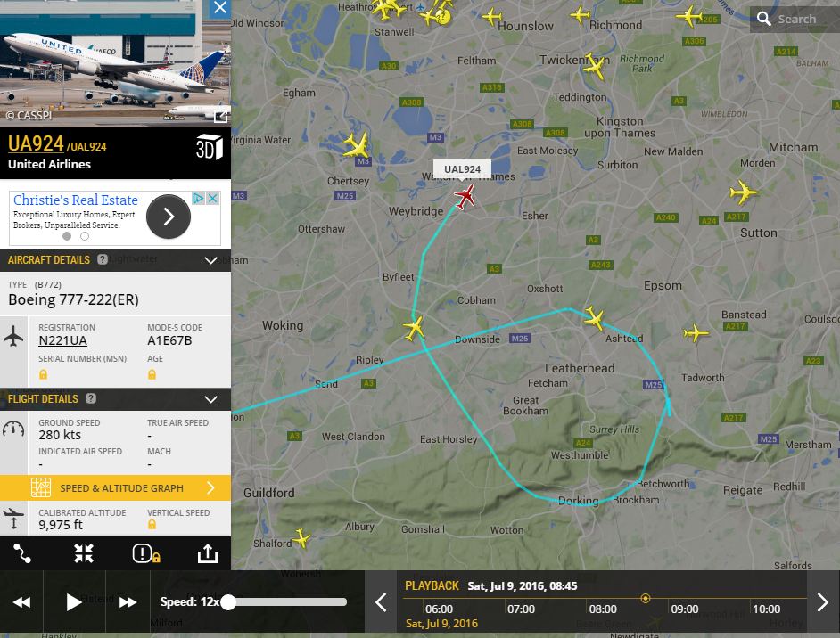Screen dimensions: 840x638
Task: Collapse the Flight Details section
Action: coord(211,399)
